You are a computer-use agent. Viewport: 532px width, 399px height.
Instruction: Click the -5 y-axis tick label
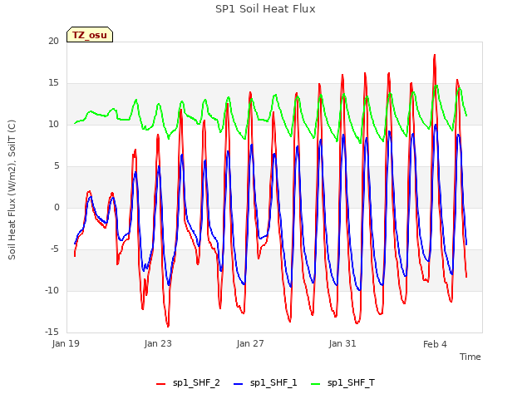click(55, 249)
